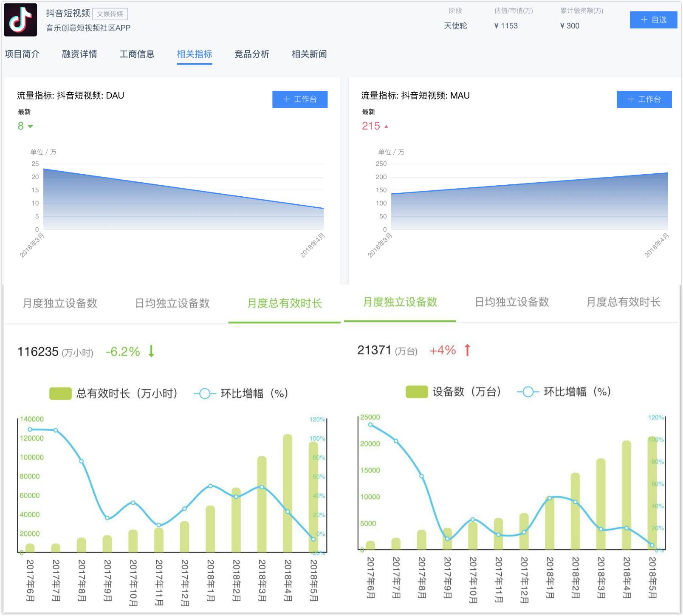This screenshot has height=616, width=683.
Task: Toggle 环比增幅 legend in right chart
Action: pos(528,392)
